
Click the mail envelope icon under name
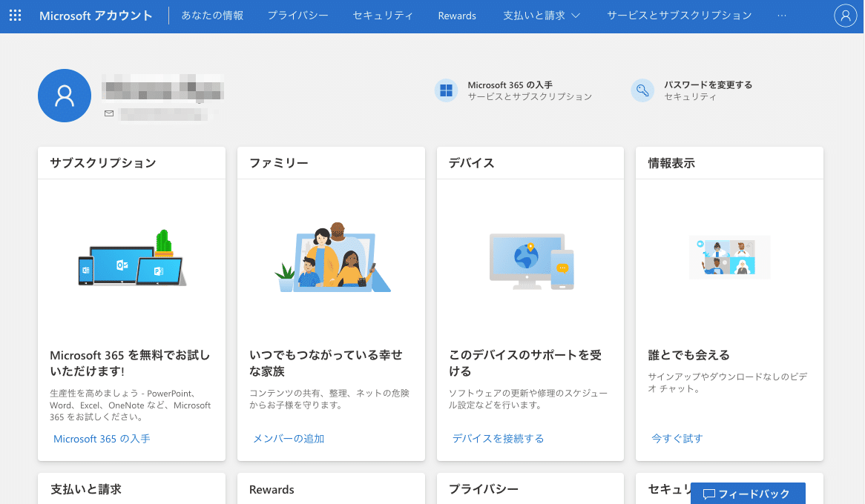coord(109,113)
